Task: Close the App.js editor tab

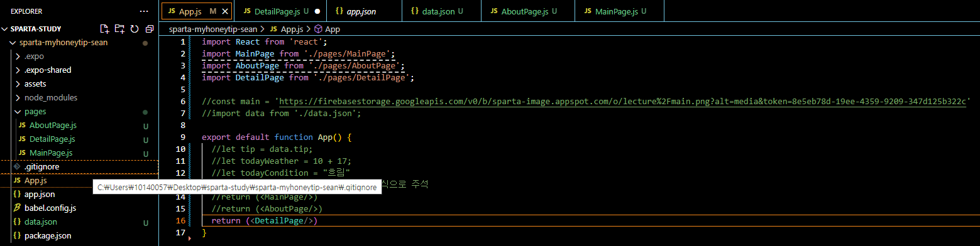Action: (226, 11)
